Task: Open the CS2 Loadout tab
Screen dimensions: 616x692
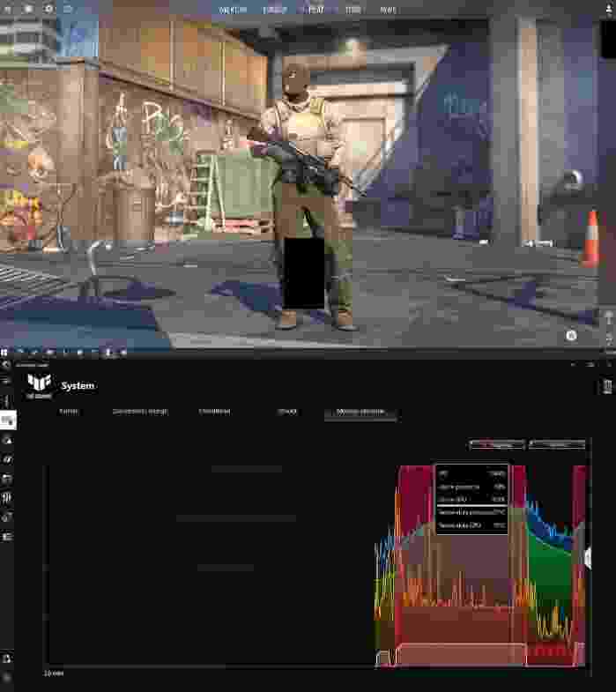Action: coord(275,10)
